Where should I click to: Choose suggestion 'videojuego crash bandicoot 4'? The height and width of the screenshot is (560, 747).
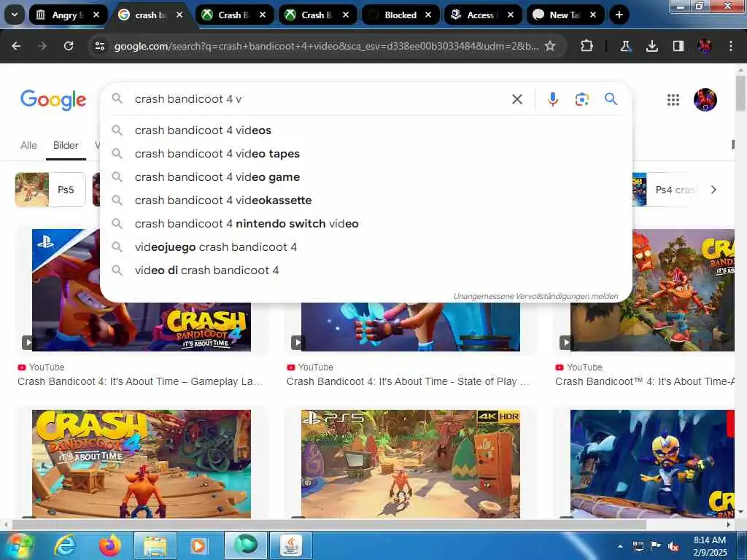366,246
